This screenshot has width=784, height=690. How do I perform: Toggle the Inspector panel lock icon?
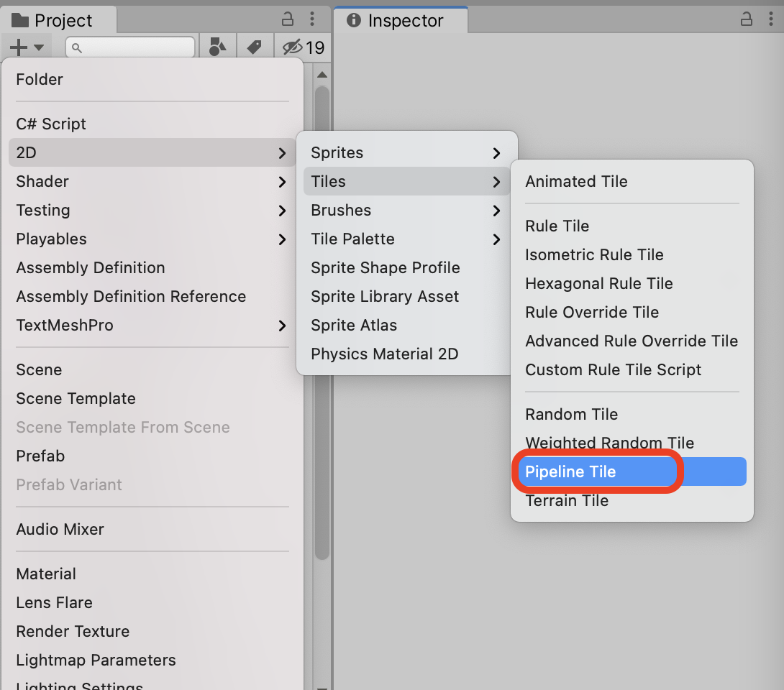[746, 19]
